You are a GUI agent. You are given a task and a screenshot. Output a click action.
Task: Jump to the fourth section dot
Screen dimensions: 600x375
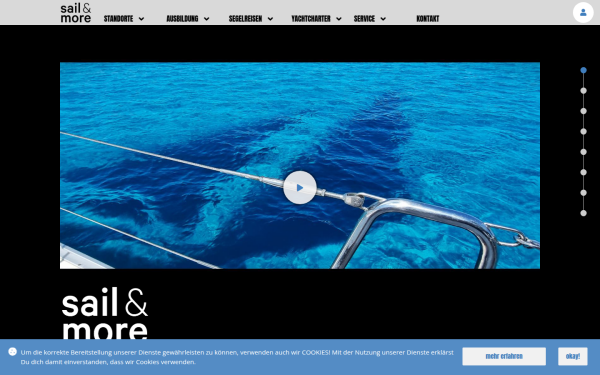[583, 131]
